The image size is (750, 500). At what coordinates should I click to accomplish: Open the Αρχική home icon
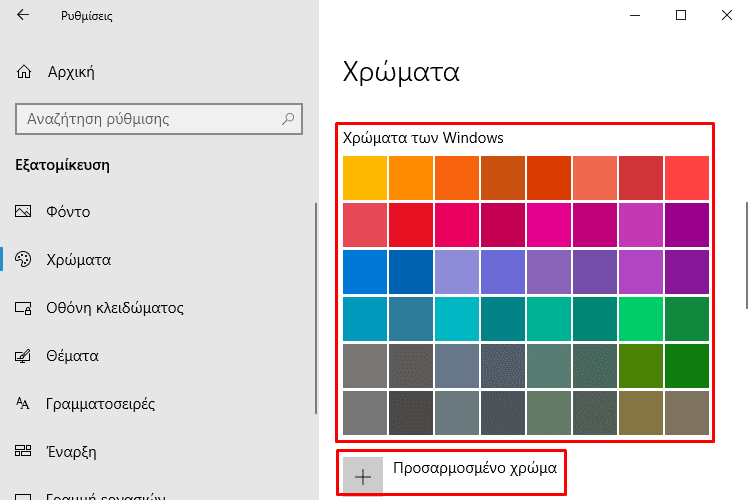pyautogui.click(x=23, y=72)
